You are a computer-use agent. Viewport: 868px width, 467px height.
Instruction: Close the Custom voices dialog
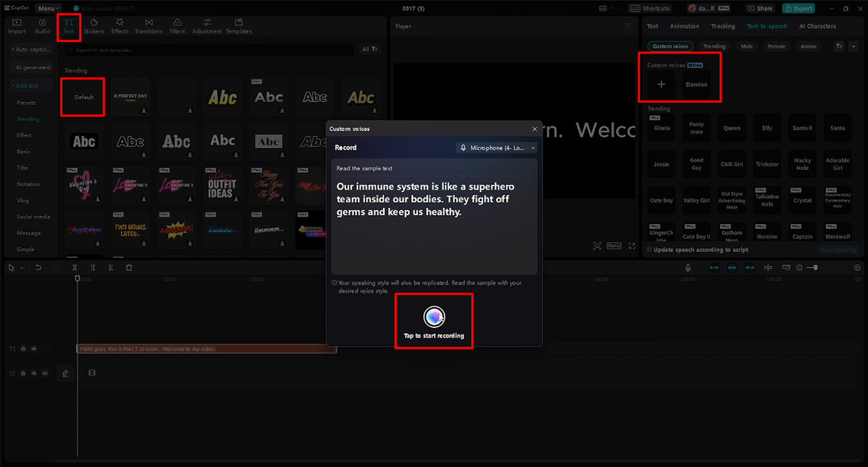[x=534, y=129]
